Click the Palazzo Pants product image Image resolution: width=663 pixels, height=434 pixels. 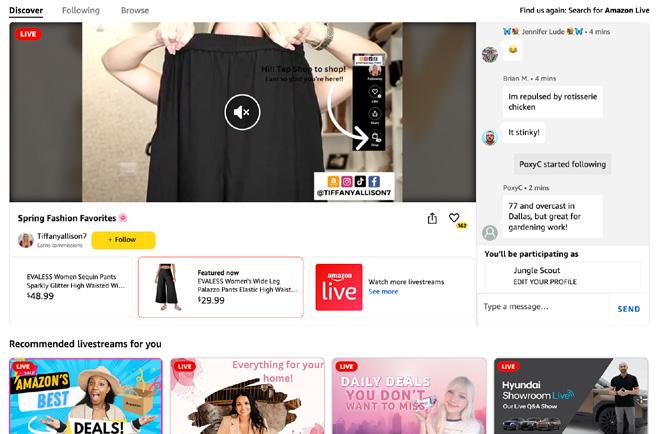pos(167,287)
